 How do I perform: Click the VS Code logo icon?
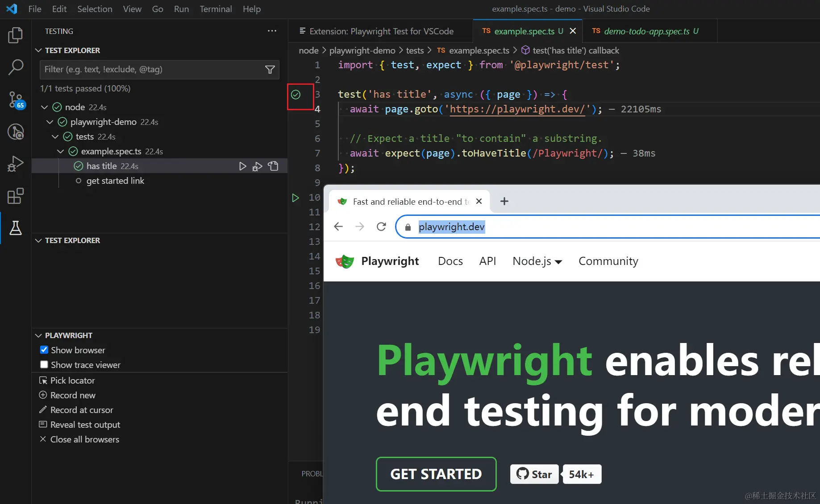click(x=12, y=9)
